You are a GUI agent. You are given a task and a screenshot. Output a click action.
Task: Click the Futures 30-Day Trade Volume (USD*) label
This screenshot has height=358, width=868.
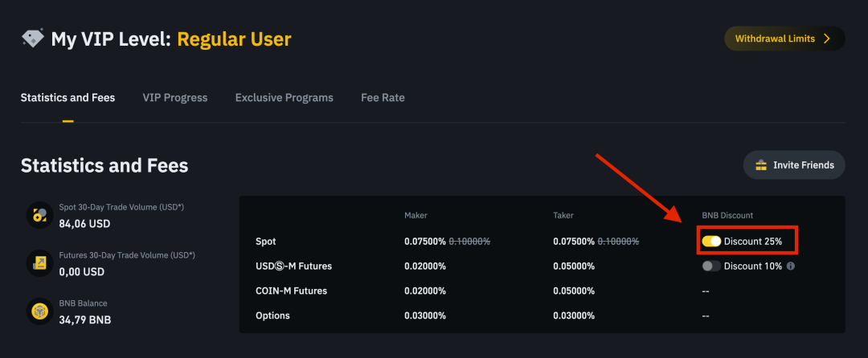127,255
